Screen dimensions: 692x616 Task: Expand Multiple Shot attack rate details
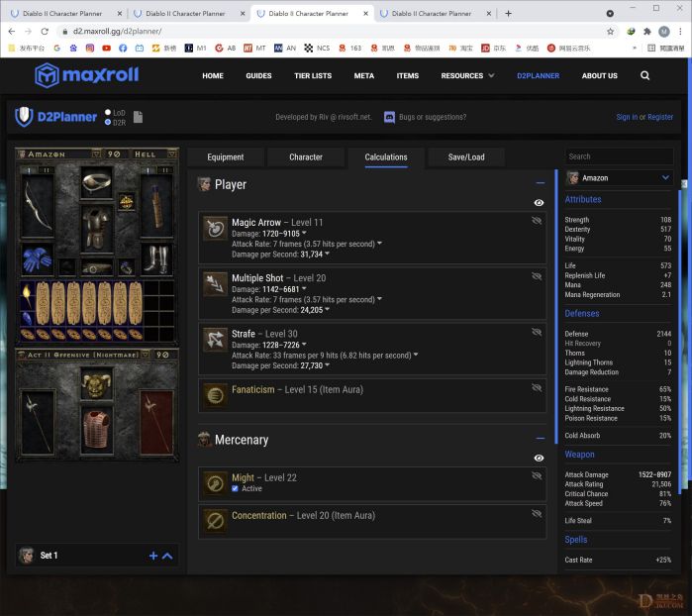coord(379,299)
